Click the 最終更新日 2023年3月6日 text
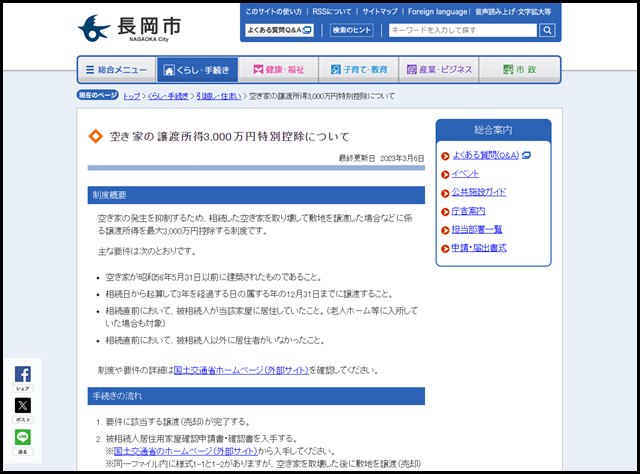The image size is (640, 474). (x=382, y=158)
